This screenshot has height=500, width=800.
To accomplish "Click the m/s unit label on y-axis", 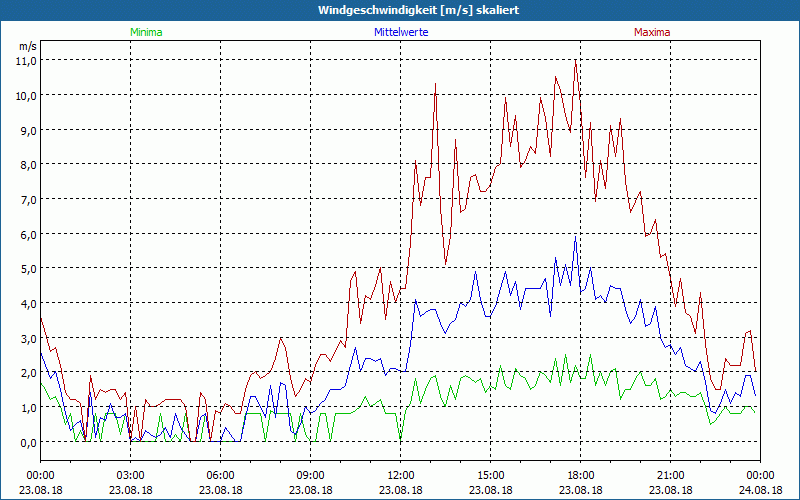I will 27,46.
